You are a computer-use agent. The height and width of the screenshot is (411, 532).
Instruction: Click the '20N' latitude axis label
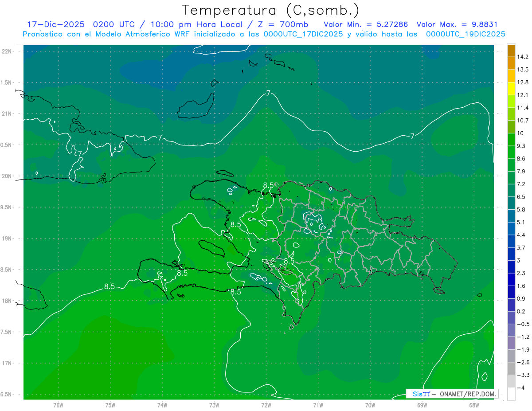[7, 176]
